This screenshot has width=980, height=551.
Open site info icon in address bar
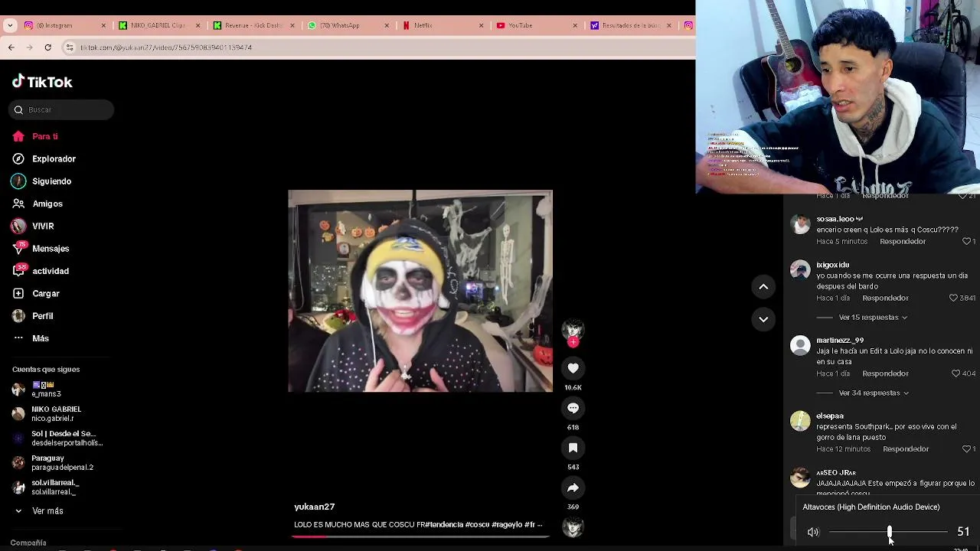[x=70, y=47]
